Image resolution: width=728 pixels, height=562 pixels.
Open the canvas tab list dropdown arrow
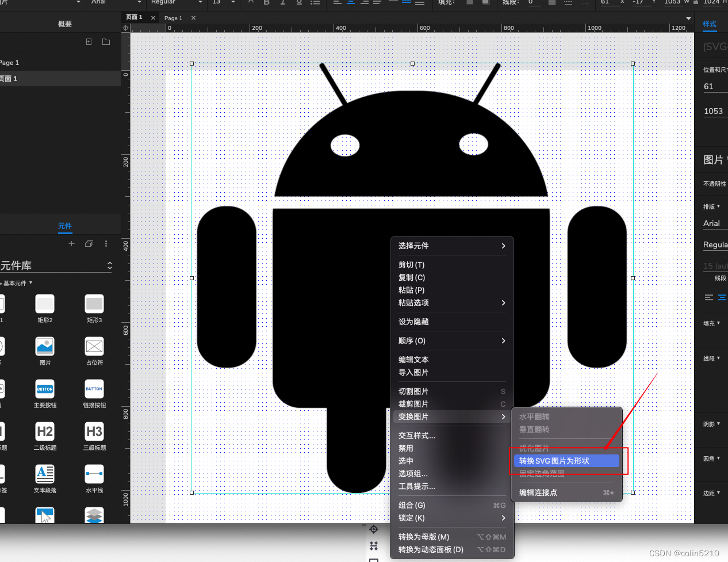[x=688, y=18]
